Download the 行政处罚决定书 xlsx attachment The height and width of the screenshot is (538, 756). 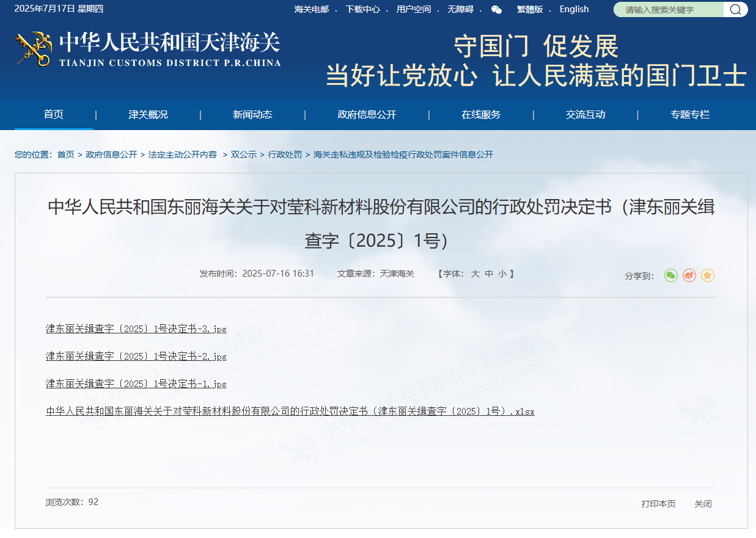[x=290, y=411]
